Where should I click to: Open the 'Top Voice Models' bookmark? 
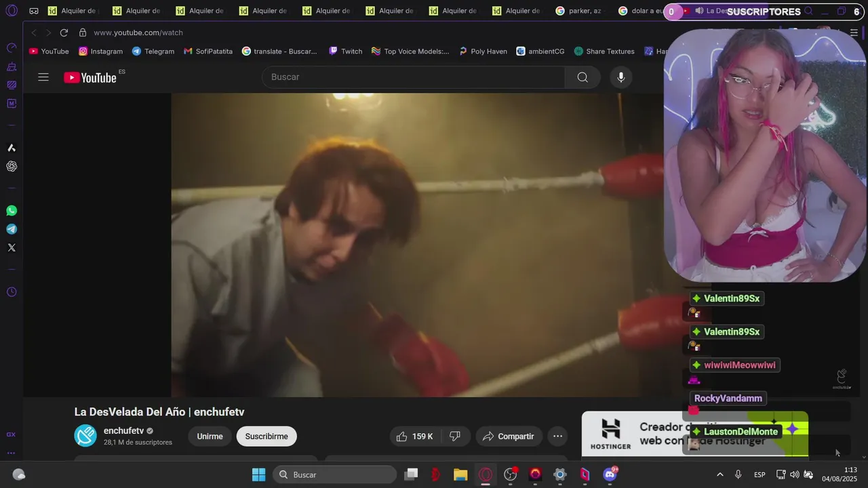click(410, 52)
